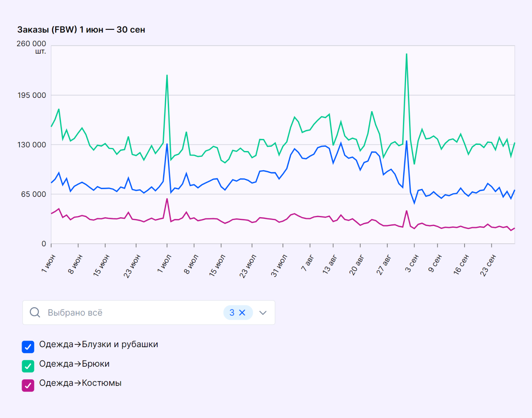Click the шт. unit label

(x=41, y=51)
